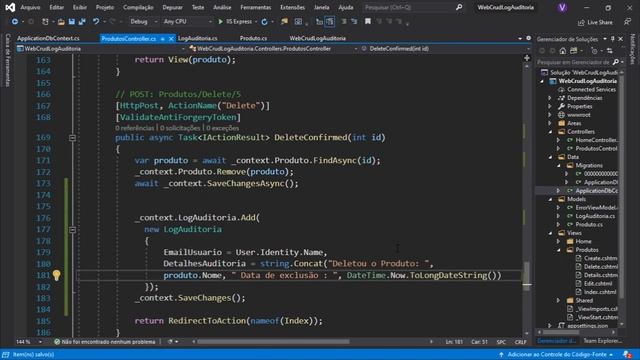640x360 pixels.
Task: Click 'Não foi encontrado nenhum problema' status
Action: coord(104,342)
